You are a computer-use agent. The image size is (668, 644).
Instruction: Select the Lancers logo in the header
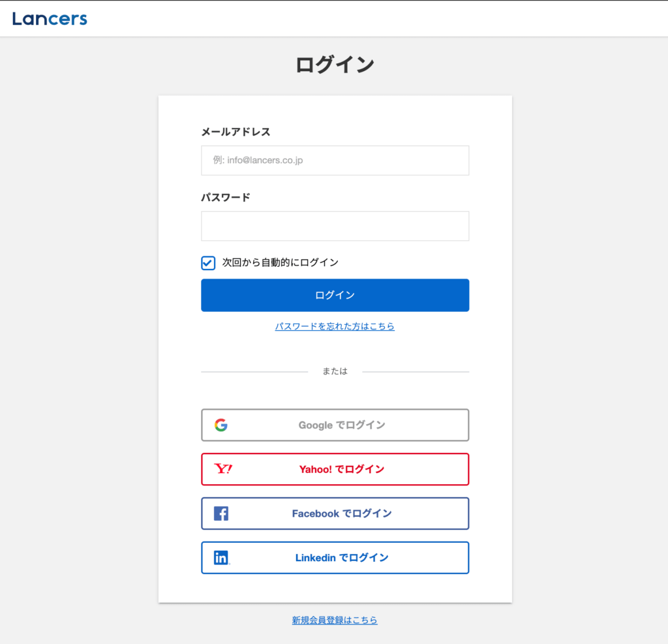pos(50,18)
